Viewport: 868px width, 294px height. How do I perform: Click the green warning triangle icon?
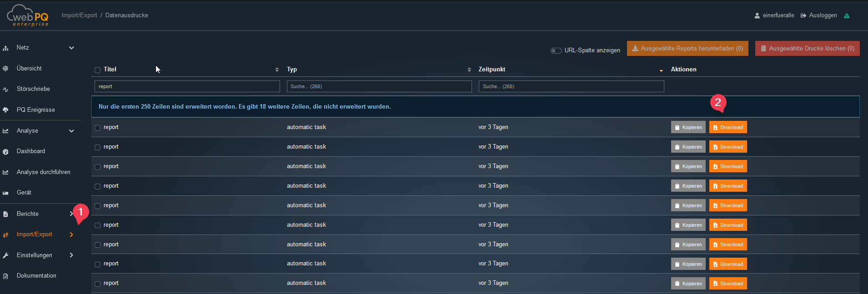(847, 15)
